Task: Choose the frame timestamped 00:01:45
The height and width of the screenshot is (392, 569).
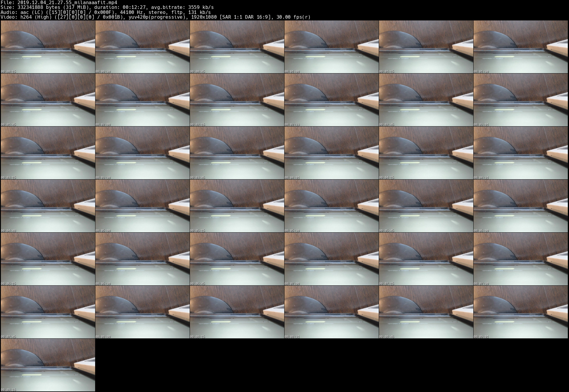Action: (48, 100)
